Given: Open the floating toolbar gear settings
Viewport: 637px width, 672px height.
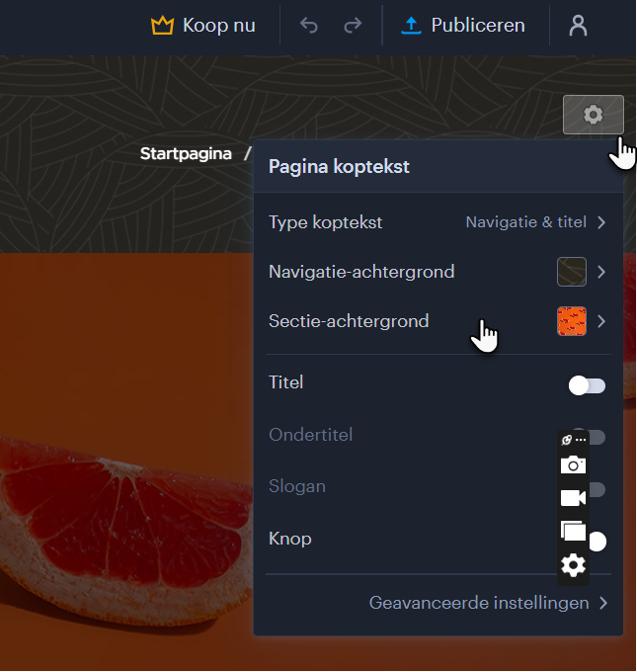Looking at the screenshot, I should [573, 565].
